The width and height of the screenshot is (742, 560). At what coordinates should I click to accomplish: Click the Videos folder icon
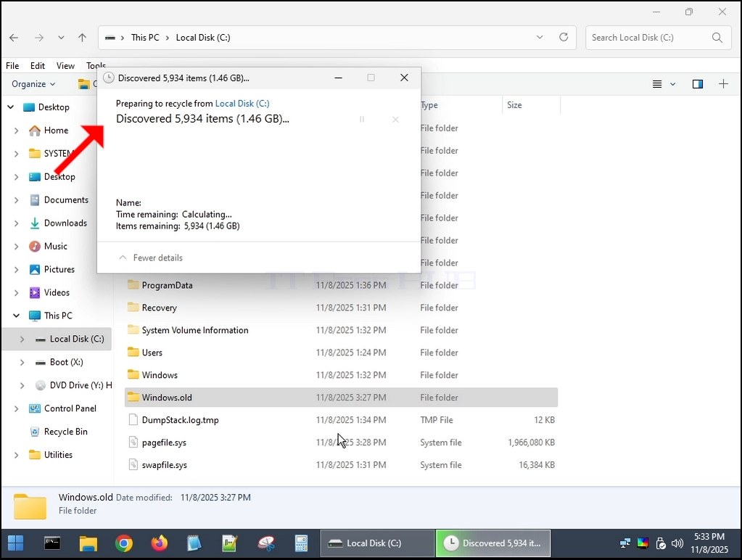point(35,292)
